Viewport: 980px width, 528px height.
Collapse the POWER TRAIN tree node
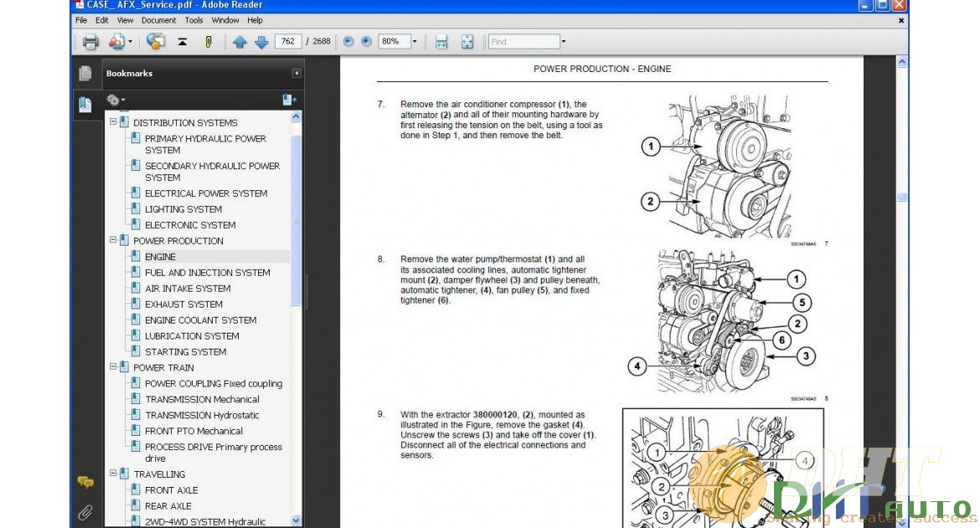coord(113,366)
